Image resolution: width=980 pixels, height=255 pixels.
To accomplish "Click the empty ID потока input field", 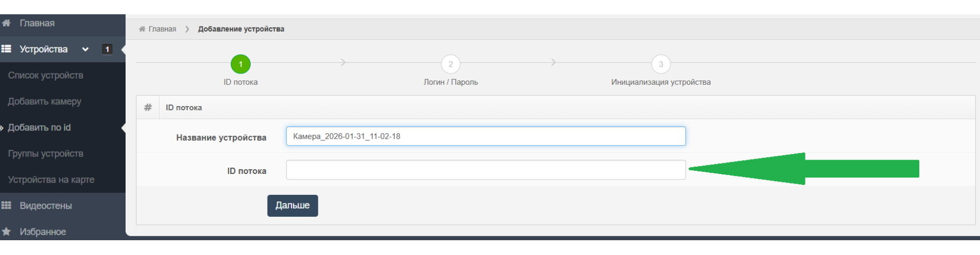I will (x=485, y=170).
